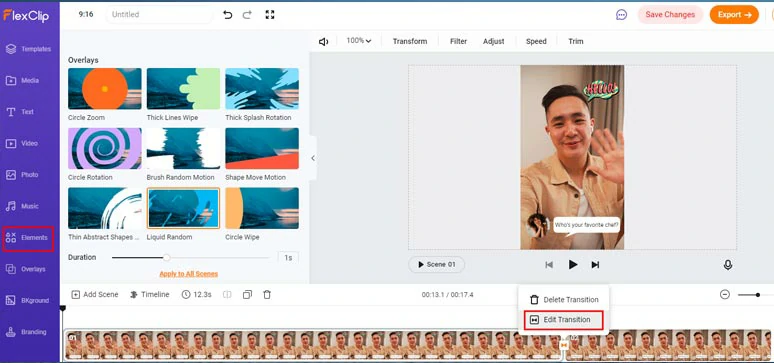Play Scene 01 button
Image resolution: width=774 pixels, height=363 pixels.
pyautogui.click(x=436, y=265)
